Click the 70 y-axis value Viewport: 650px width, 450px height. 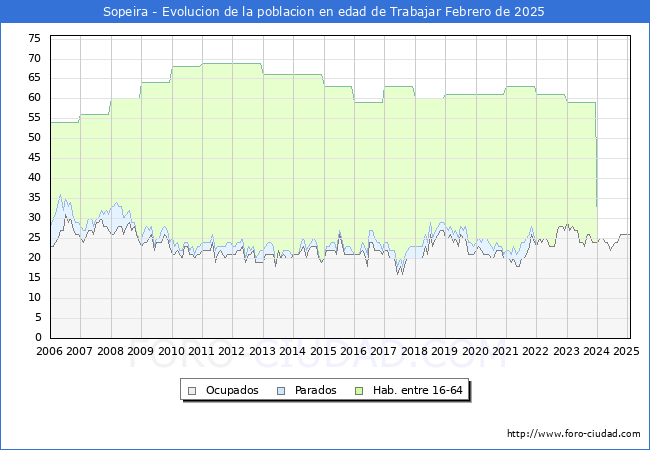34,58
